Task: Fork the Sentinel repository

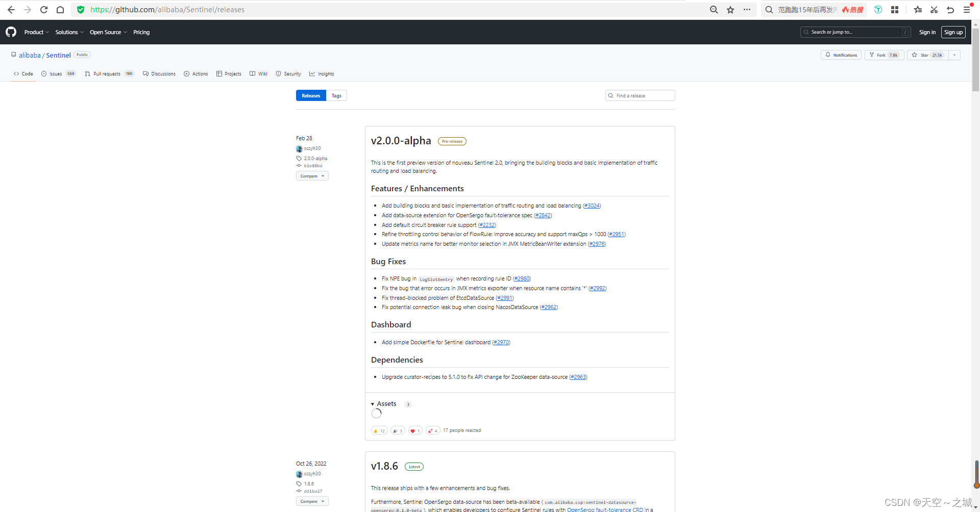Action: [885, 55]
